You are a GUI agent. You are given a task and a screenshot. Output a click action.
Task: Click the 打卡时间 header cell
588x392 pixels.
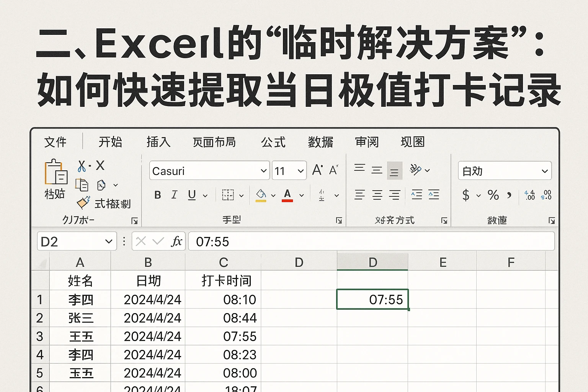click(224, 281)
